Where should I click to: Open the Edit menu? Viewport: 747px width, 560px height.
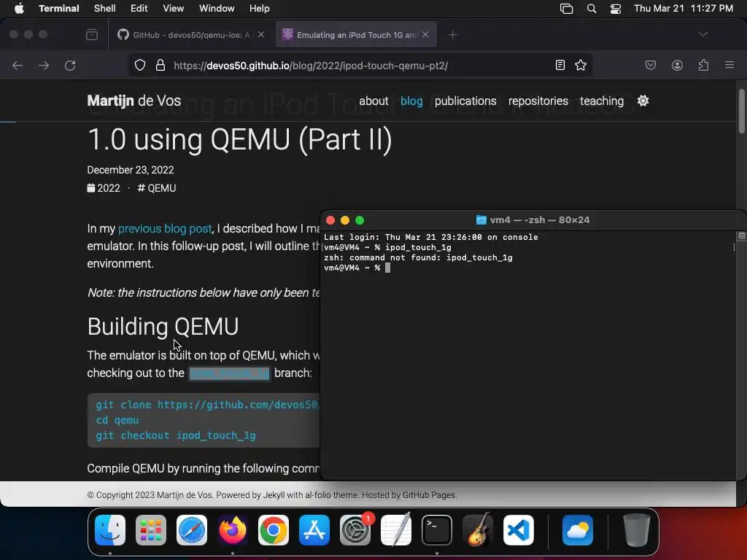point(139,9)
